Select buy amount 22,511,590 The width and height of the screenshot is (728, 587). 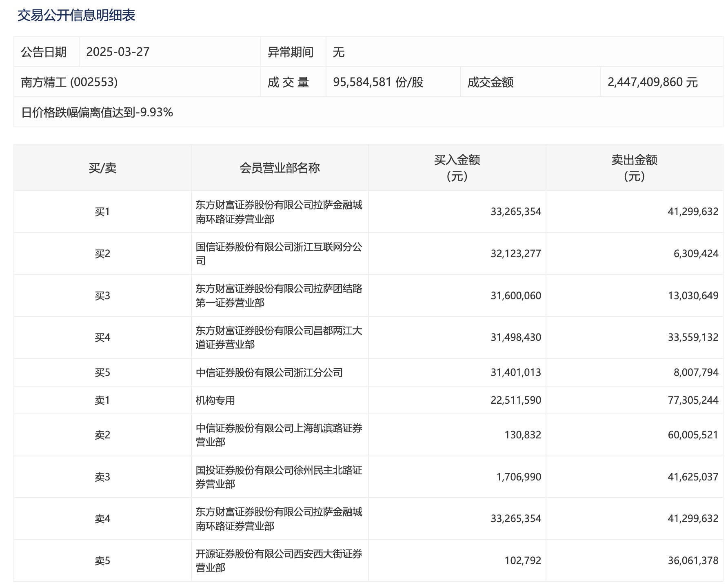pyautogui.click(x=516, y=400)
